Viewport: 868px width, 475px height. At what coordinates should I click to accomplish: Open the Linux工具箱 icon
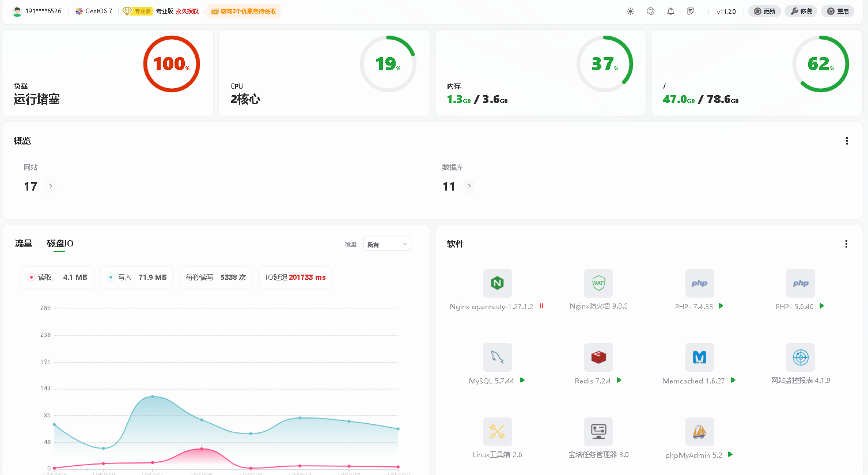point(497,431)
